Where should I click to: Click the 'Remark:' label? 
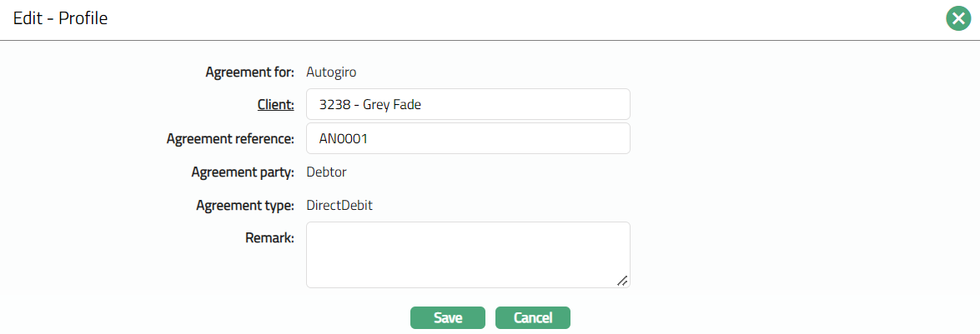coord(270,239)
